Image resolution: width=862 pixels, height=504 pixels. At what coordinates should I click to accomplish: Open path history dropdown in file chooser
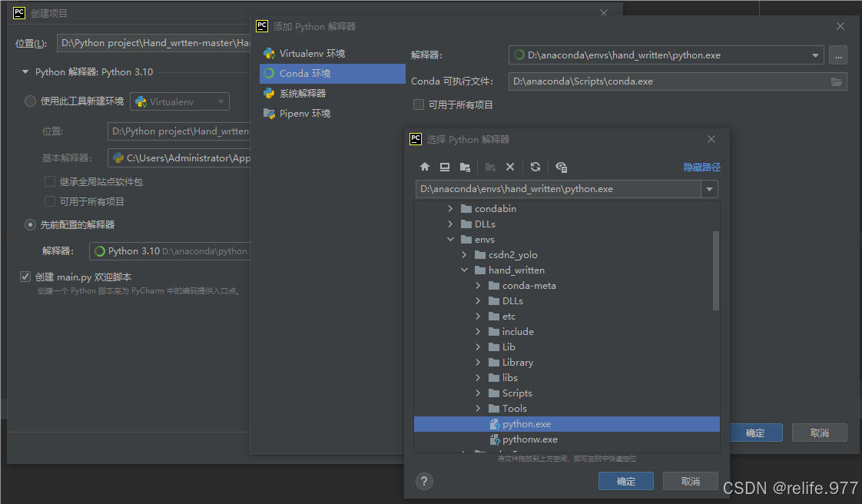click(710, 189)
